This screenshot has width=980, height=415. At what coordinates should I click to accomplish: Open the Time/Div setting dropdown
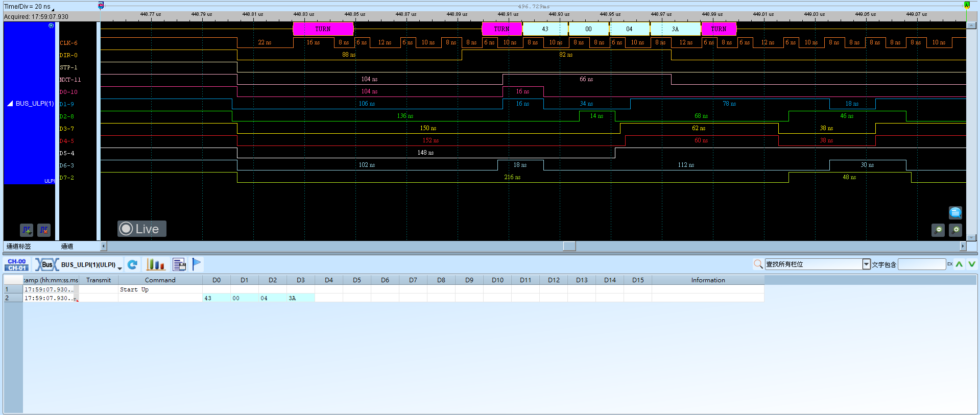(53, 9)
